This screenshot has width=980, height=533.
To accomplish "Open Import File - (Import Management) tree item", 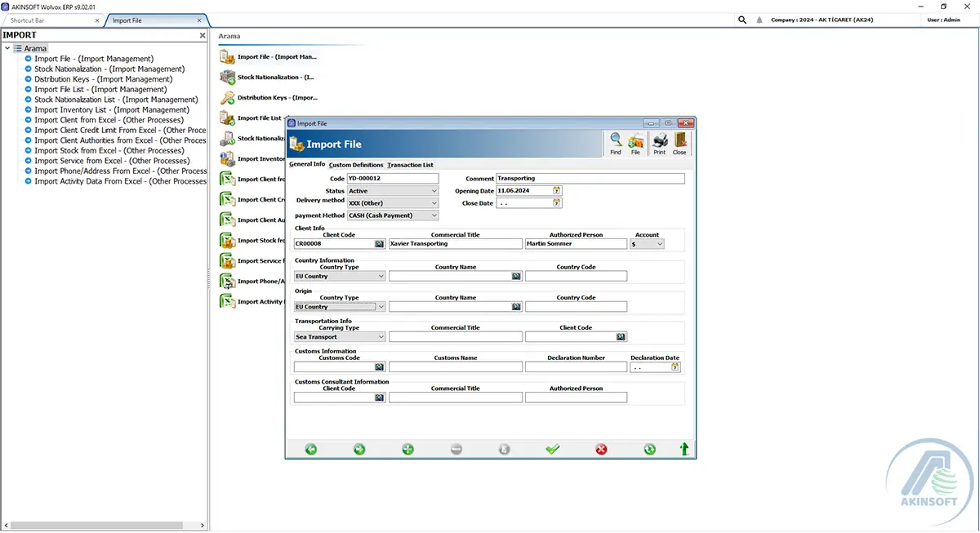I will (x=94, y=59).
